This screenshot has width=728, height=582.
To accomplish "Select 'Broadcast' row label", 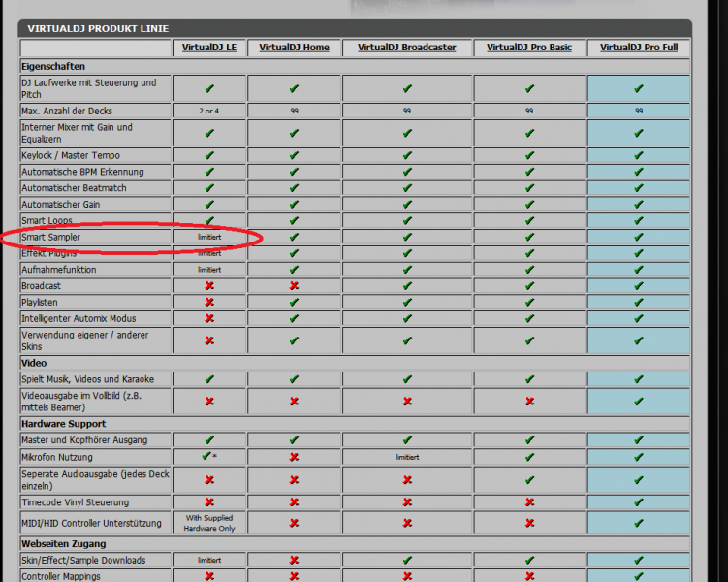I will pos(41,285).
